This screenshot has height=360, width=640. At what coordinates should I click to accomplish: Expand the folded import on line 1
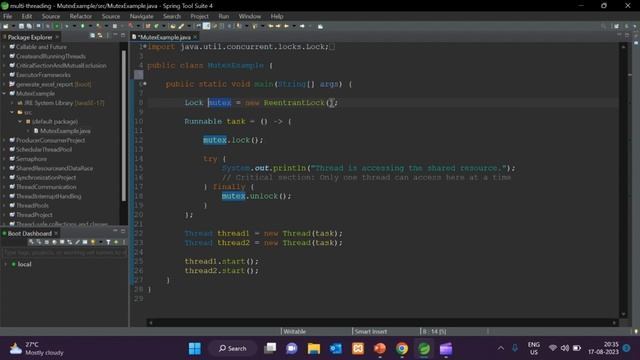coord(145,47)
